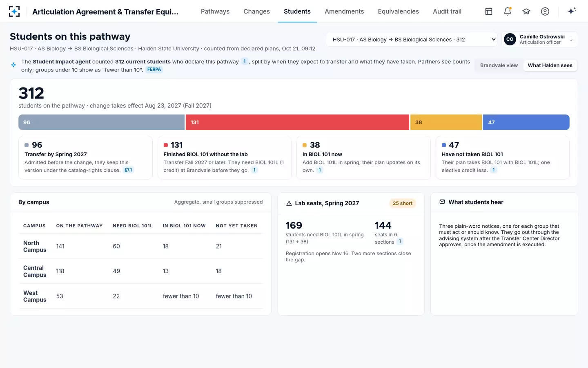Open the Transfer by Spring 2027 card
Image resolution: width=588 pixels, height=368 pixels.
coord(85,157)
